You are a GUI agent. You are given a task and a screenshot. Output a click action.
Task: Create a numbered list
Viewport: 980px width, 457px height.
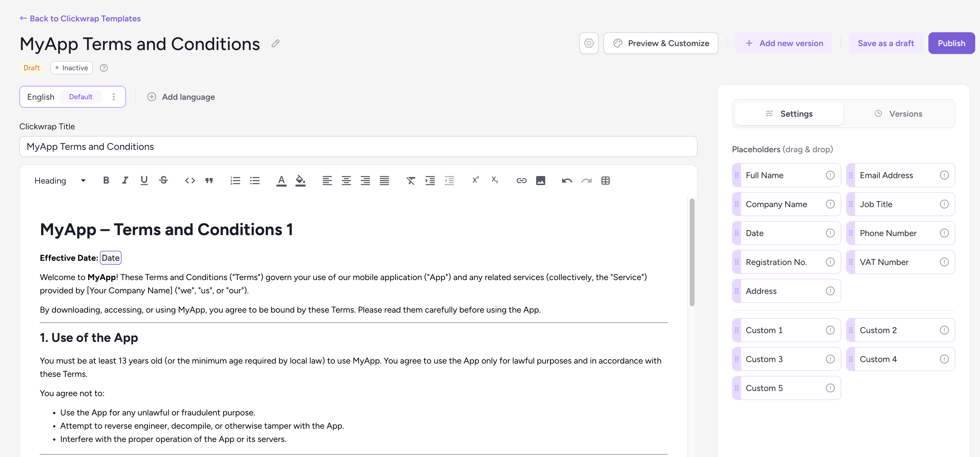(235, 180)
